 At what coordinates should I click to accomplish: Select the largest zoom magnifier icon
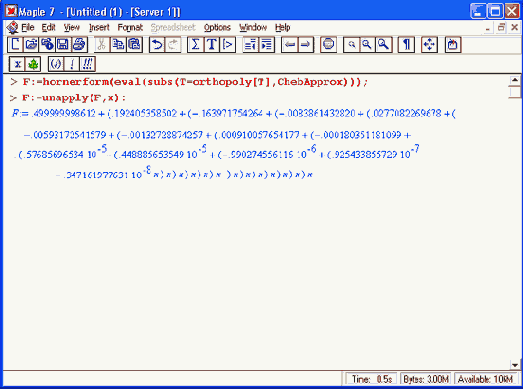click(x=384, y=44)
